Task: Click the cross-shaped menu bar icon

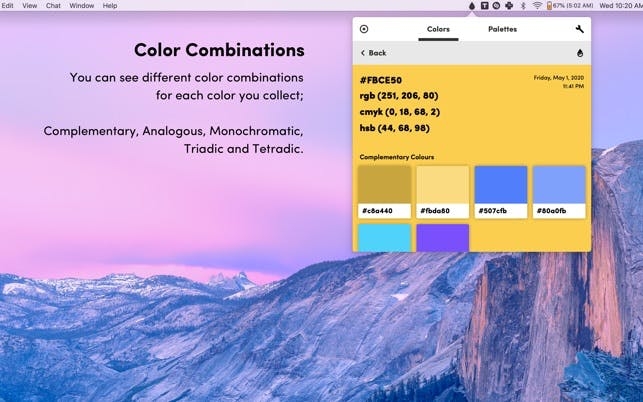Action: click(509, 6)
